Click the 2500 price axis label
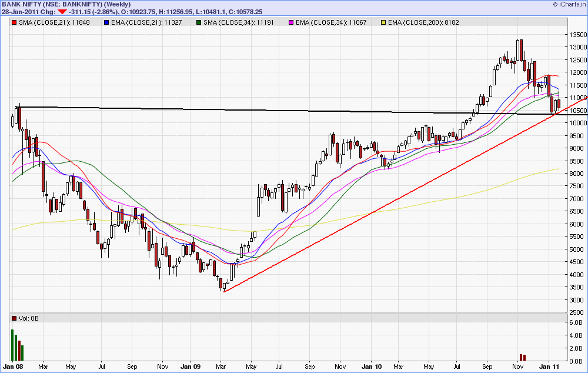 click(576, 312)
